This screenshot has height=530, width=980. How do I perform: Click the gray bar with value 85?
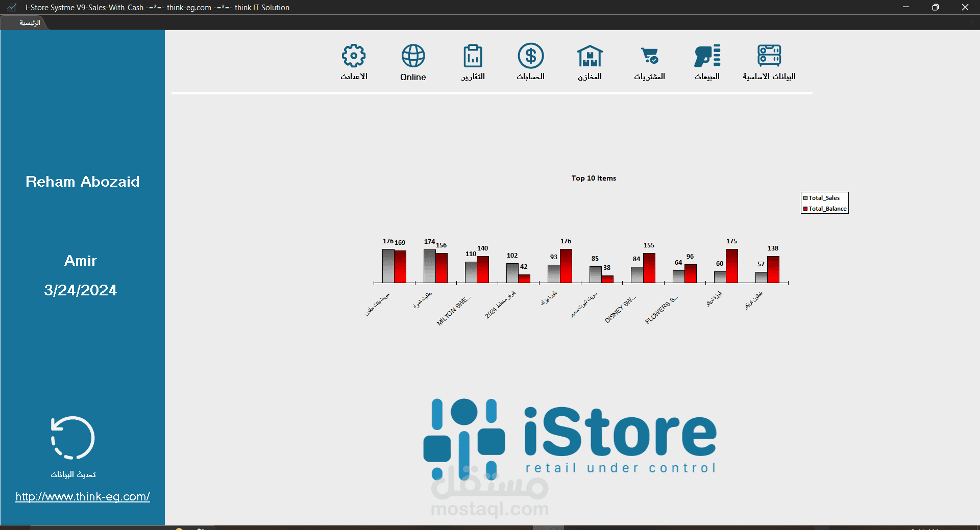(595, 274)
